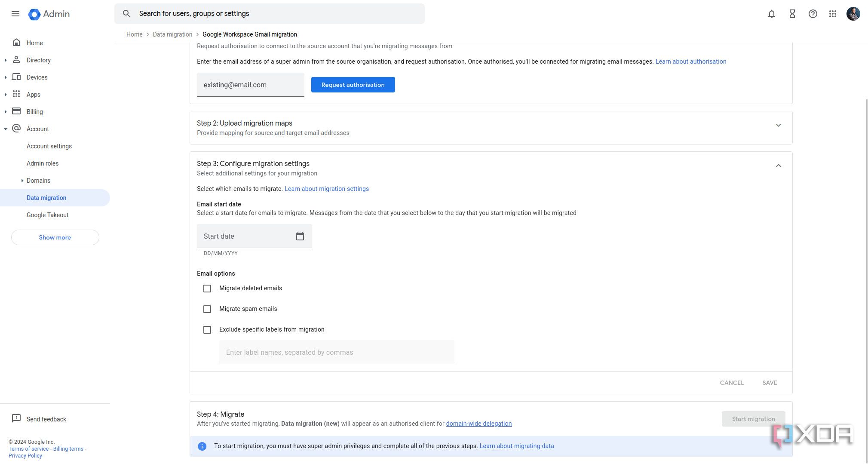This screenshot has width=868, height=464.
Task: Click CANCEL in Step 3
Action: coord(732,383)
